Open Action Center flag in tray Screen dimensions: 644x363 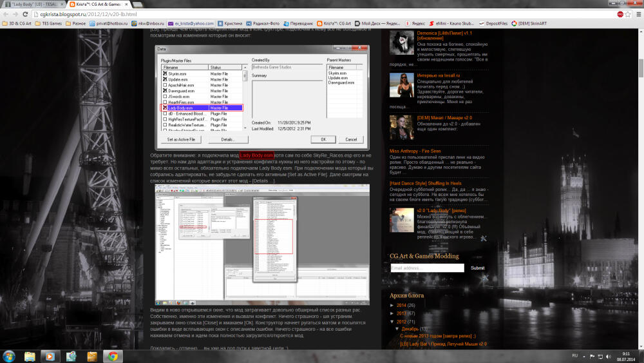tap(592, 357)
